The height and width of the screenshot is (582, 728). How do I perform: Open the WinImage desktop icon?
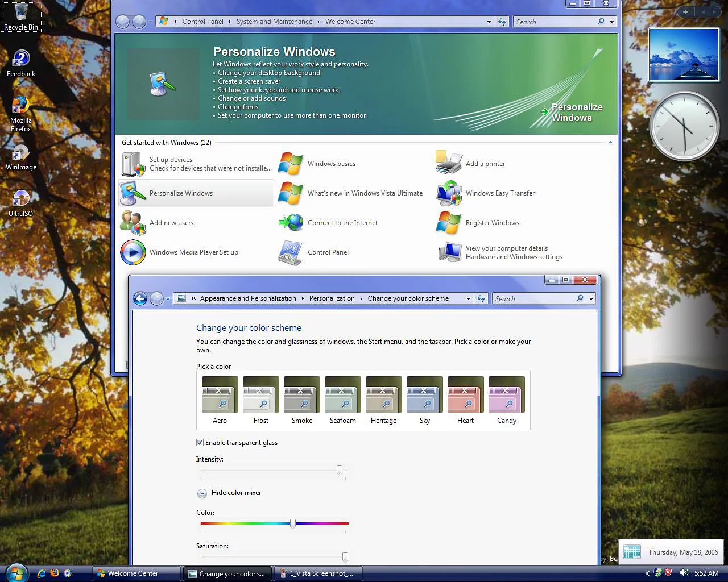tap(20, 153)
